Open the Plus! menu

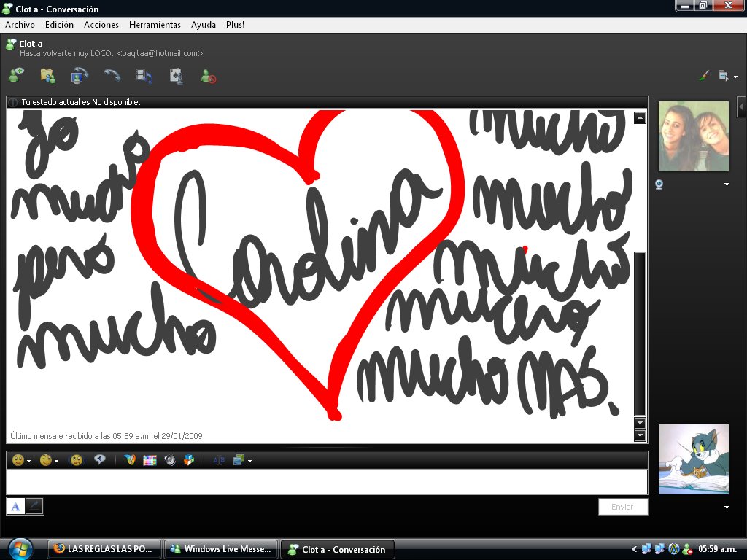[x=236, y=25]
